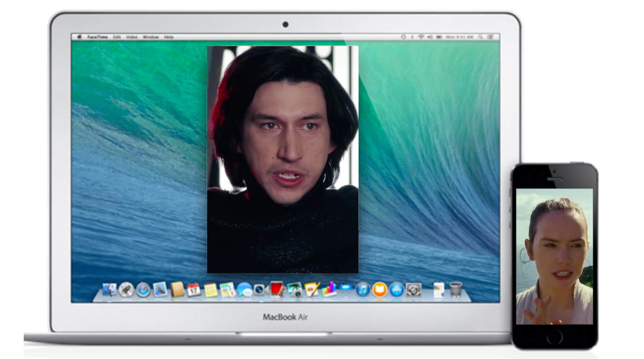Click Wi-Fi status icon in menu bar
Viewport: 644px width, 359px height.
421,37
